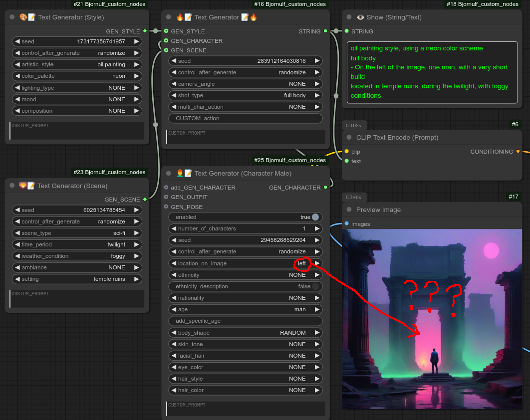Toggle ethnicity_description switch

point(315,286)
